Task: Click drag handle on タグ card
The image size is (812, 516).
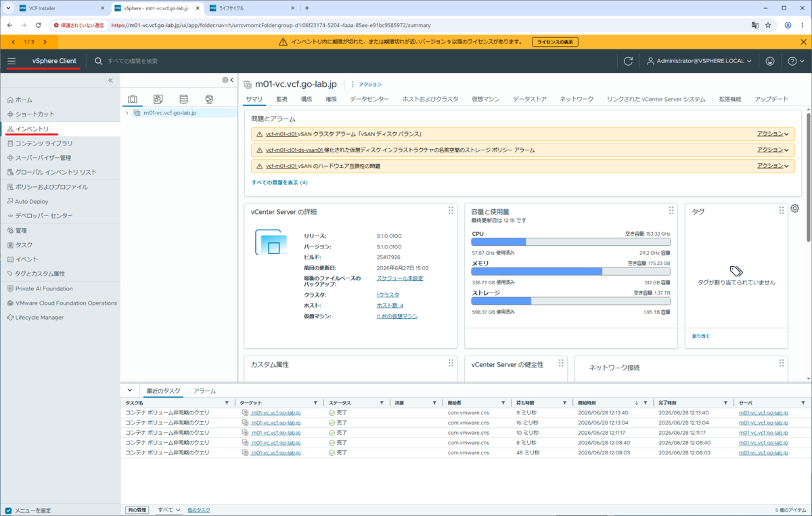Action: [x=782, y=211]
